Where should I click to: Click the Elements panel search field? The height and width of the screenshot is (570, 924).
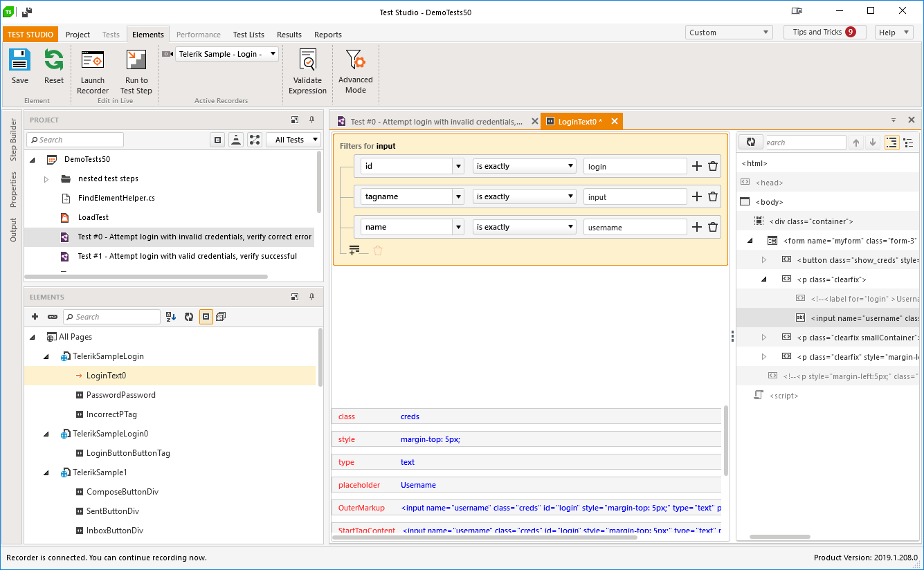pyautogui.click(x=111, y=317)
